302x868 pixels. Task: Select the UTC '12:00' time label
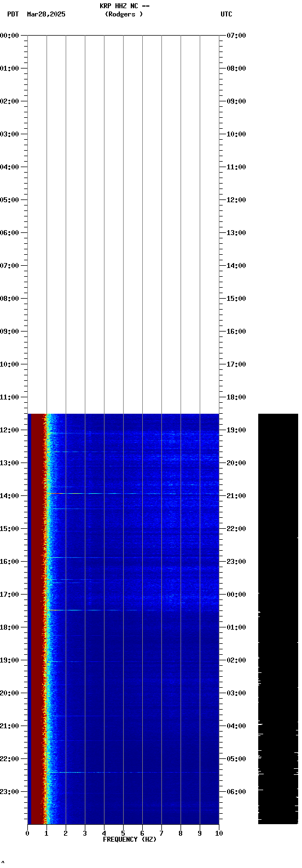click(x=236, y=200)
